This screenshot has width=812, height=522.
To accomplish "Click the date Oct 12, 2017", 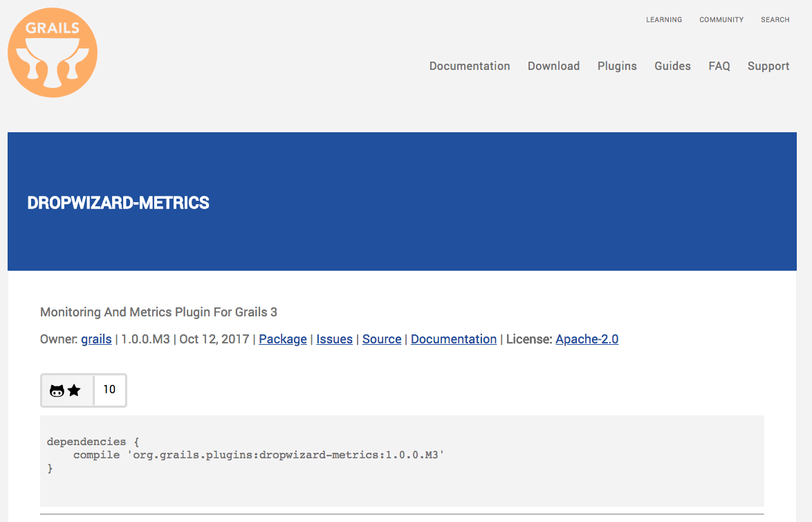I will point(214,339).
